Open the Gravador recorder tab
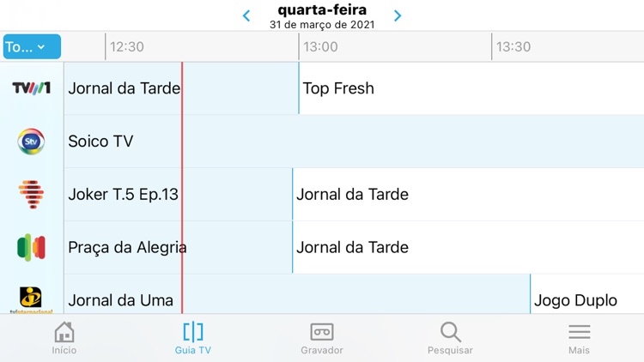This screenshot has width=644, height=362. (x=322, y=338)
